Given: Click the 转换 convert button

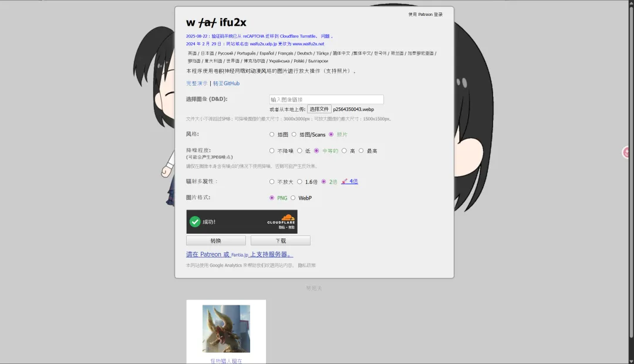Looking at the screenshot, I should tap(216, 241).
